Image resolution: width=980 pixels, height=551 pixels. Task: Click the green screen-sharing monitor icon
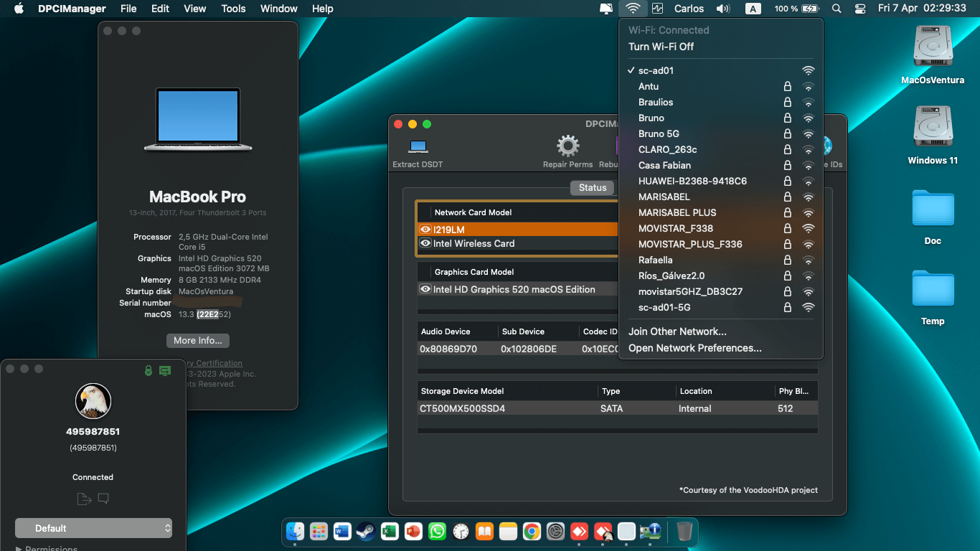tap(165, 370)
